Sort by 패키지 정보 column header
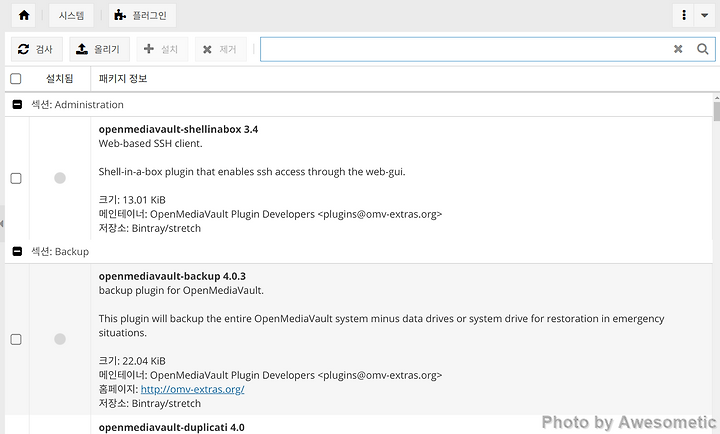 point(123,79)
